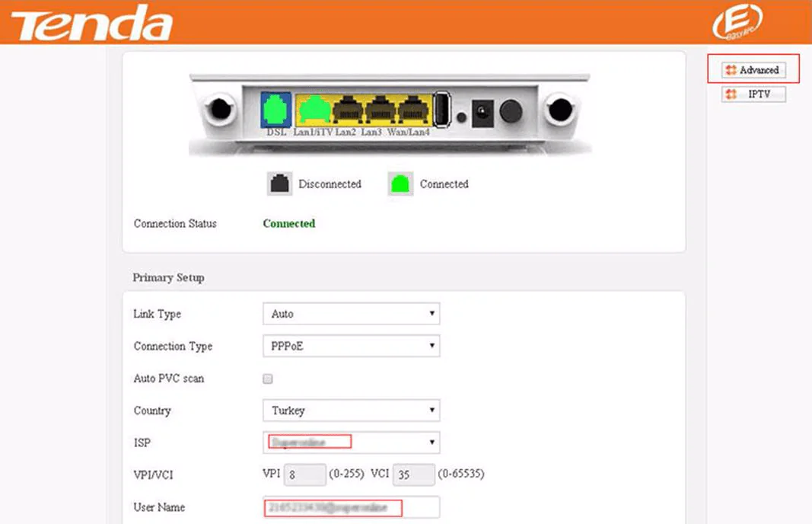Open the IPTV settings button
The width and height of the screenshot is (812, 524).
[x=753, y=94]
